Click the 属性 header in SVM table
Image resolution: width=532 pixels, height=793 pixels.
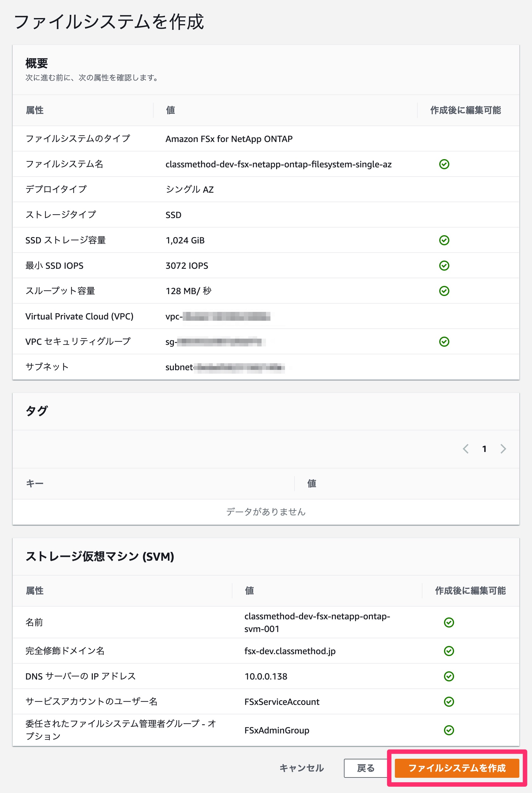pyautogui.click(x=35, y=590)
